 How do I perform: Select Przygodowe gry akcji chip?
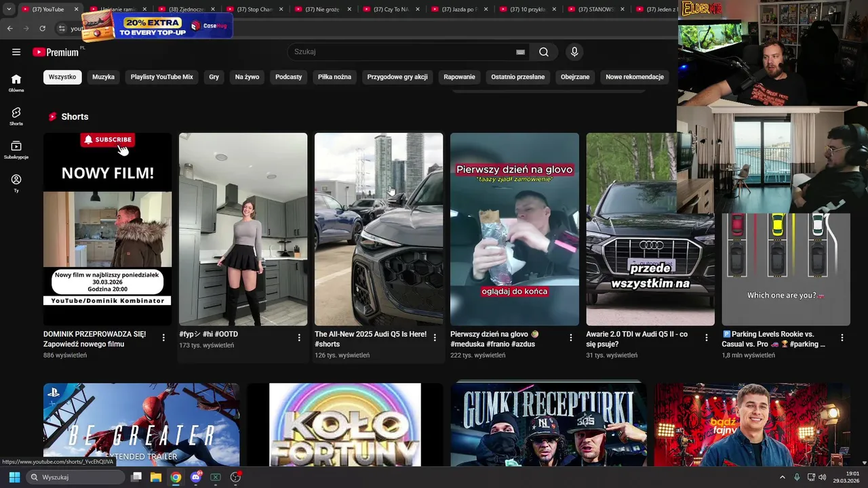[397, 77]
